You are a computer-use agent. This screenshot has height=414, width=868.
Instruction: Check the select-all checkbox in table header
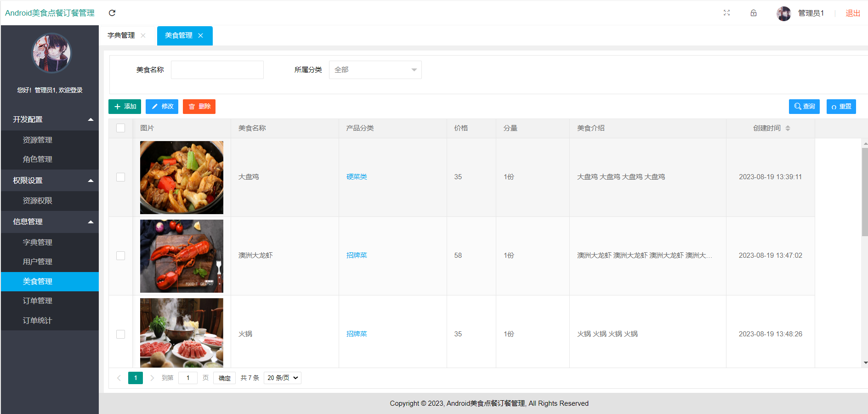[121, 128]
